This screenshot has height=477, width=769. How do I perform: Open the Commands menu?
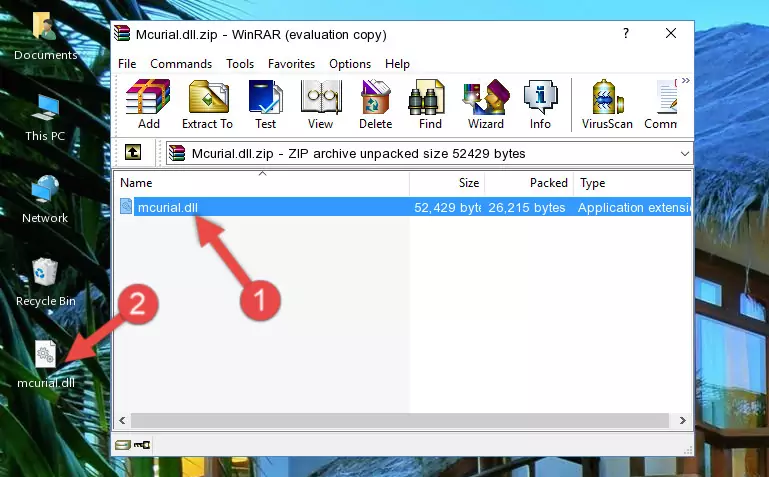click(181, 64)
